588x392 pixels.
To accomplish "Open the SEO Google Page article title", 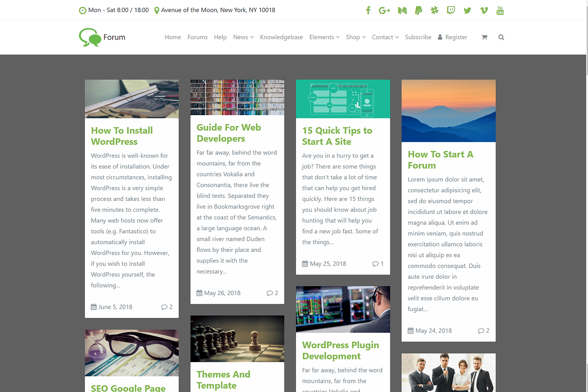I will pos(128,388).
